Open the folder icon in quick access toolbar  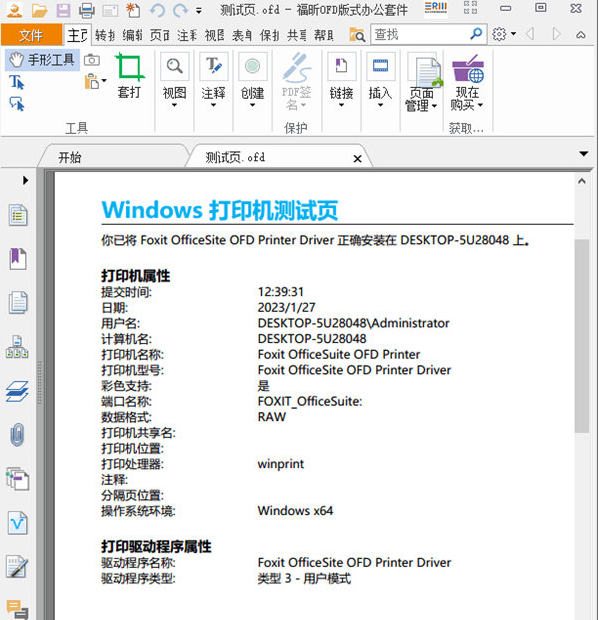click(x=39, y=10)
